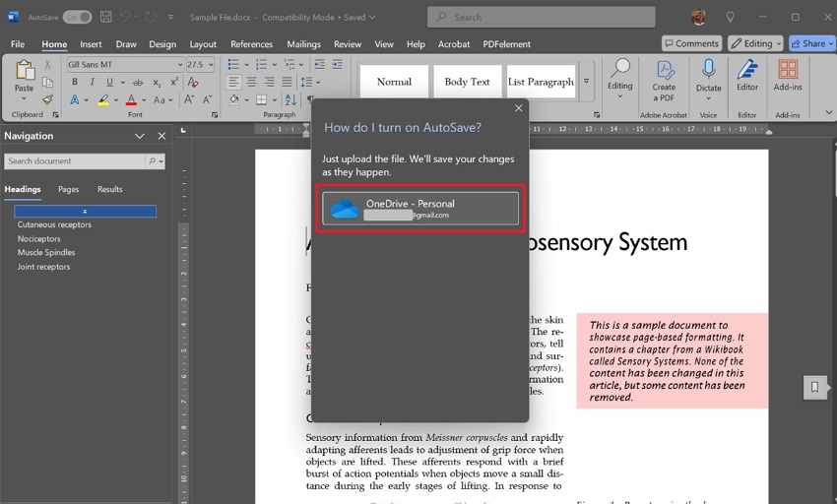Switch to the Review tab
The height and width of the screenshot is (504, 837).
click(x=348, y=44)
